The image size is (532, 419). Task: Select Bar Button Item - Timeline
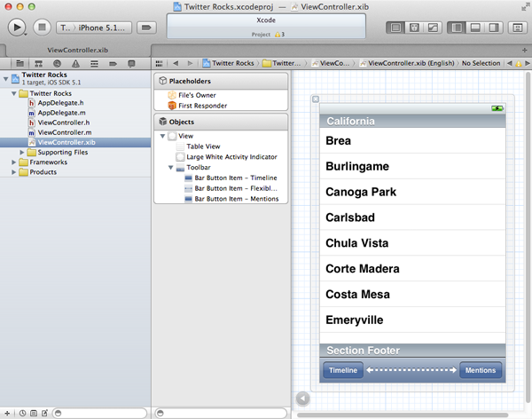click(x=236, y=178)
